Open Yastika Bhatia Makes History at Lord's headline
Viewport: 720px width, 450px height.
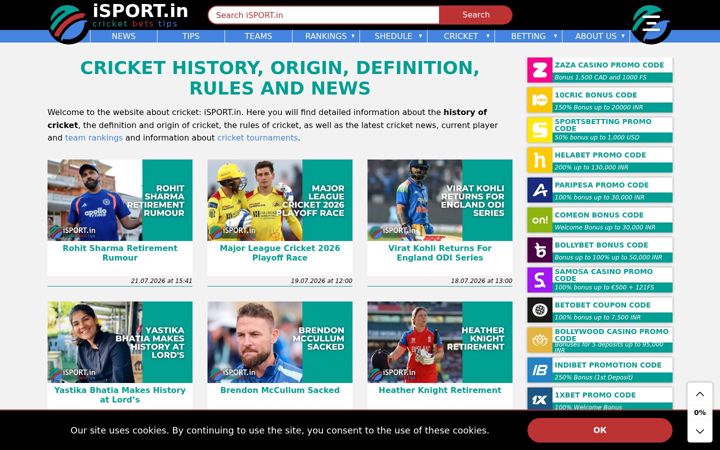[120, 395]
